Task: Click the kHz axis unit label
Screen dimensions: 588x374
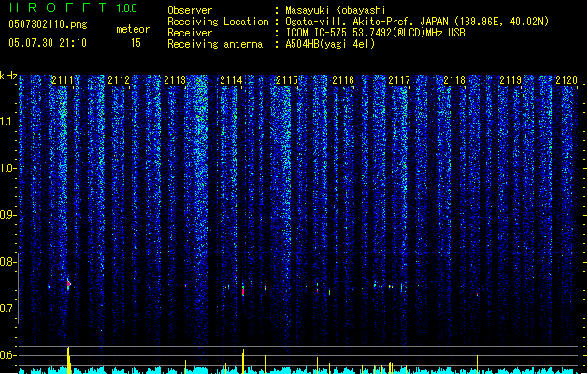Action: tap(8, 76)
